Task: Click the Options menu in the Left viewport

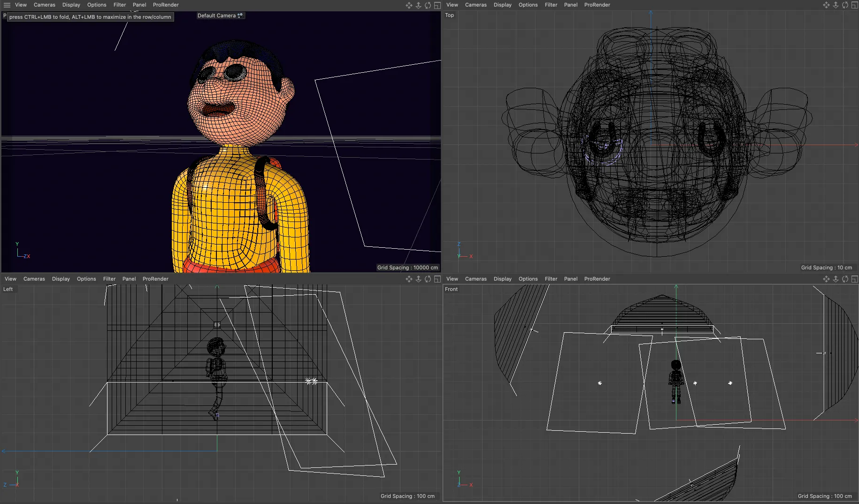Action: [86, 279]
